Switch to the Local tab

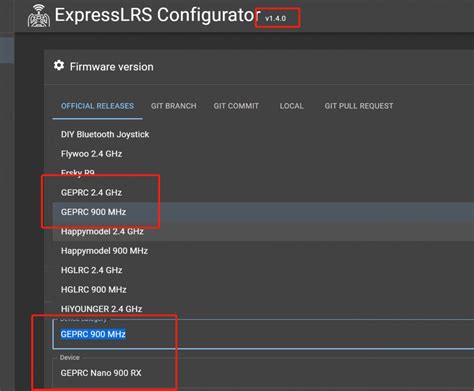[x=292, y=106]
